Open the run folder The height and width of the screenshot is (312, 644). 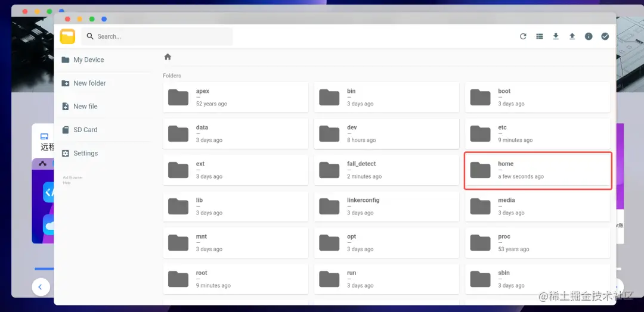(x=386, y=279)
